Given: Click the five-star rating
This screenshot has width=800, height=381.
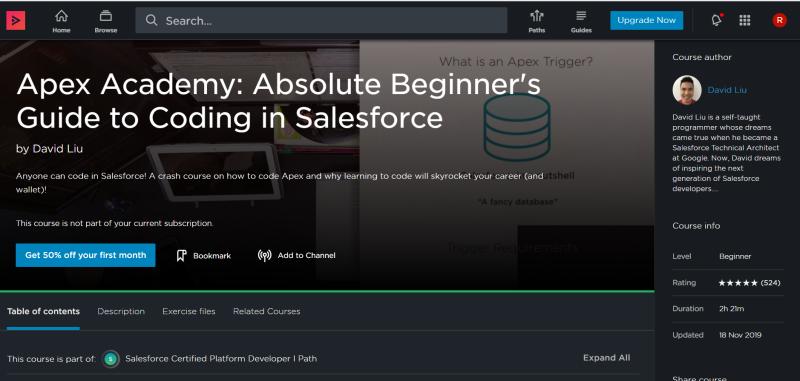Looking at the screenshot, I should [x=738, y=283].
